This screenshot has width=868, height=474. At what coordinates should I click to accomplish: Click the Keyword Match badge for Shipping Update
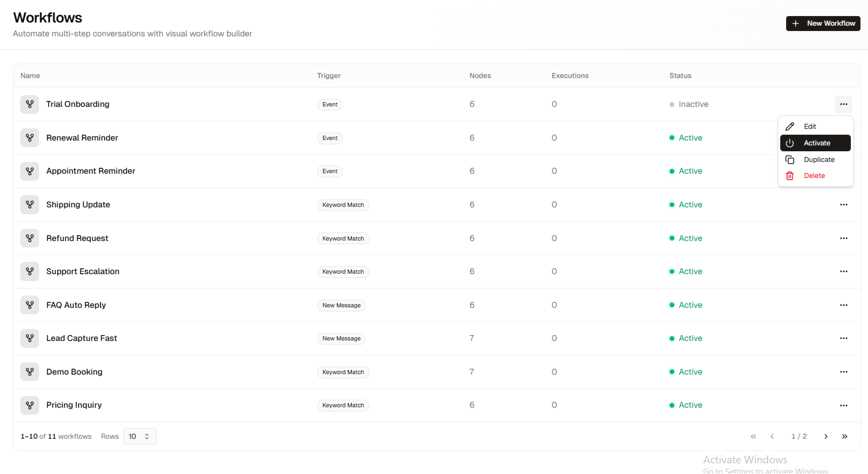point(343,205)
